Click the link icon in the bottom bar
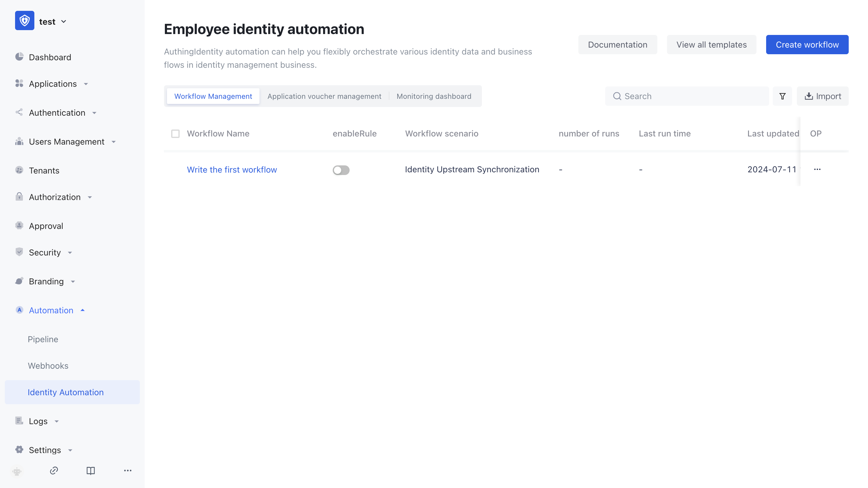The width and height of the screenshot is (868, 488). pos(54,471)
